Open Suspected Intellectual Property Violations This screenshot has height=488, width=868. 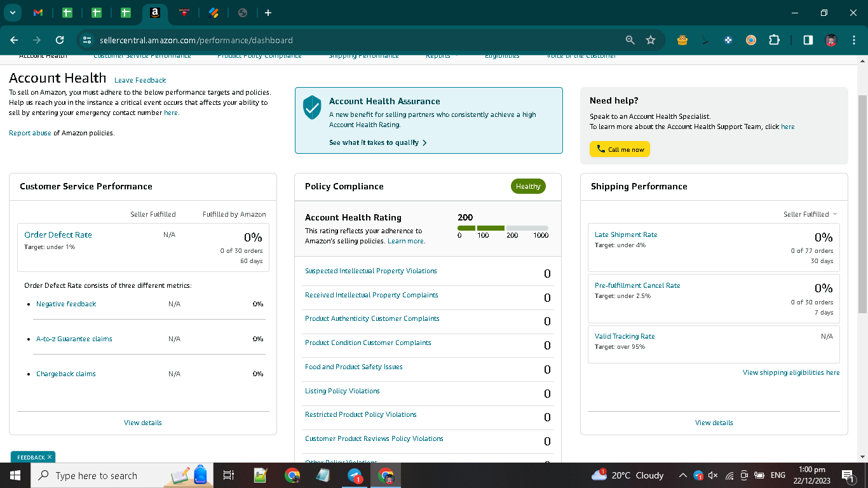click(371, 271)
